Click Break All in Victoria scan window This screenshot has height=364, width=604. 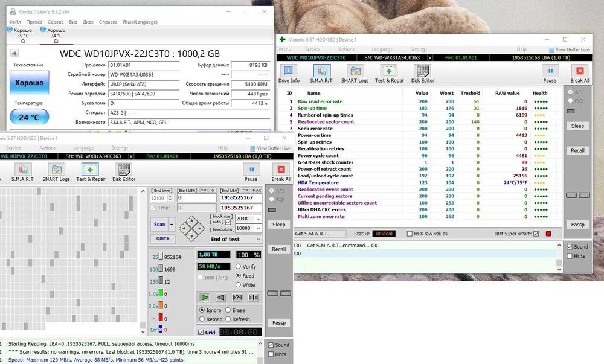[281, 172]
